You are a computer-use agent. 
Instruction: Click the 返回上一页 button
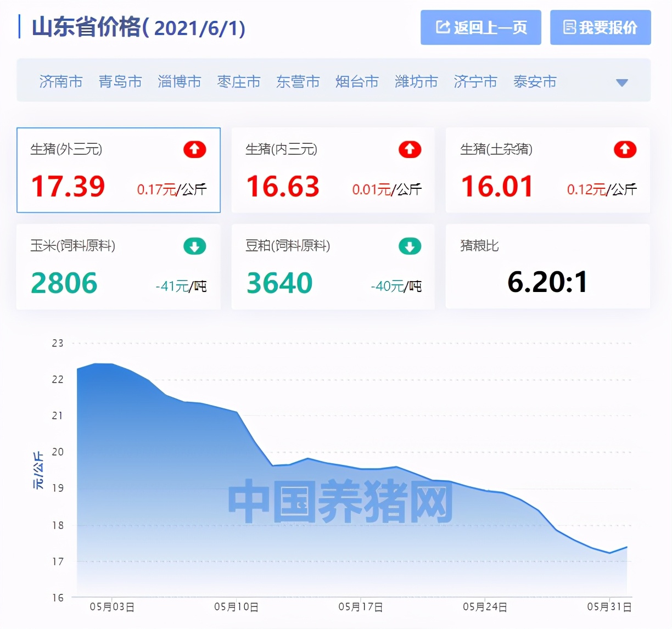481,27
